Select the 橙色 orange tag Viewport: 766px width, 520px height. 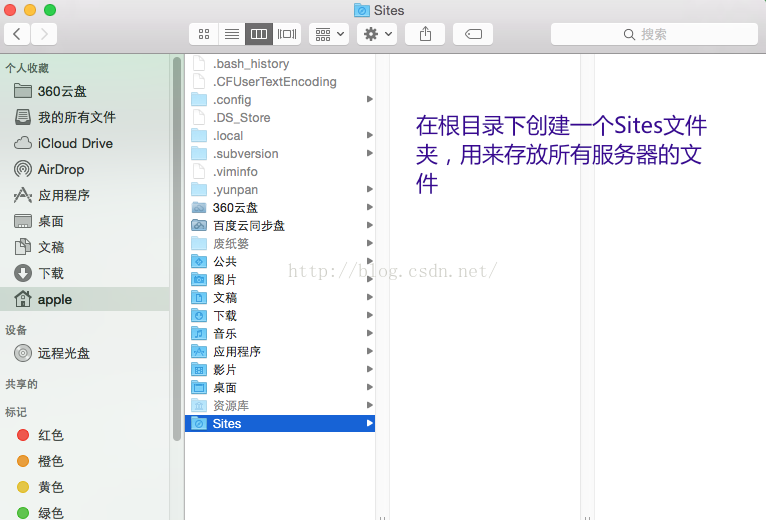(85, 461)
